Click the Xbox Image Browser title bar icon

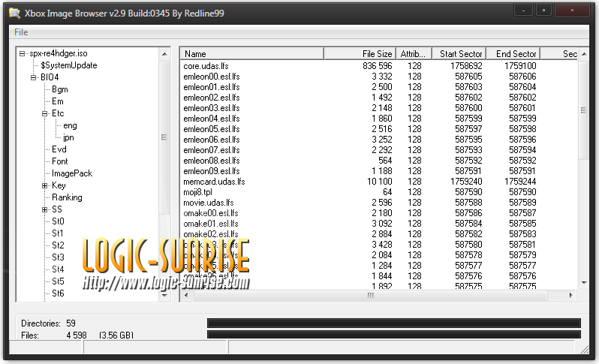pos(14,13)
